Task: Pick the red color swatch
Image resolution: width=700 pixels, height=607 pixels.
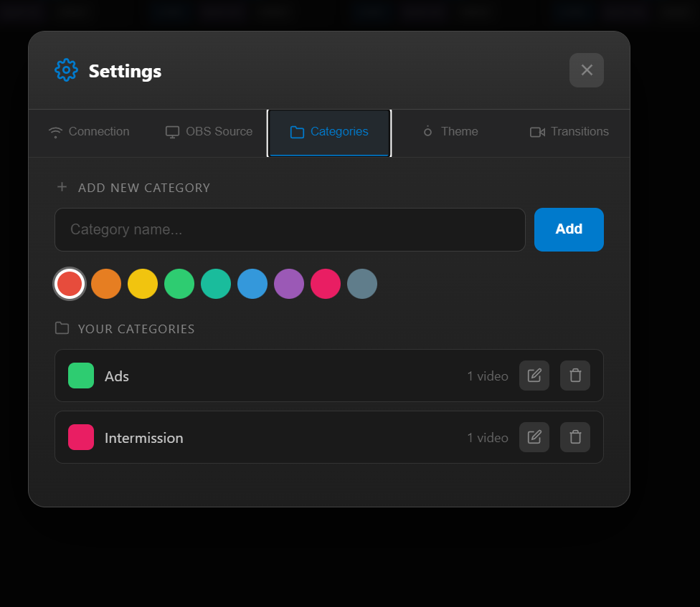Action: point(69,284)
